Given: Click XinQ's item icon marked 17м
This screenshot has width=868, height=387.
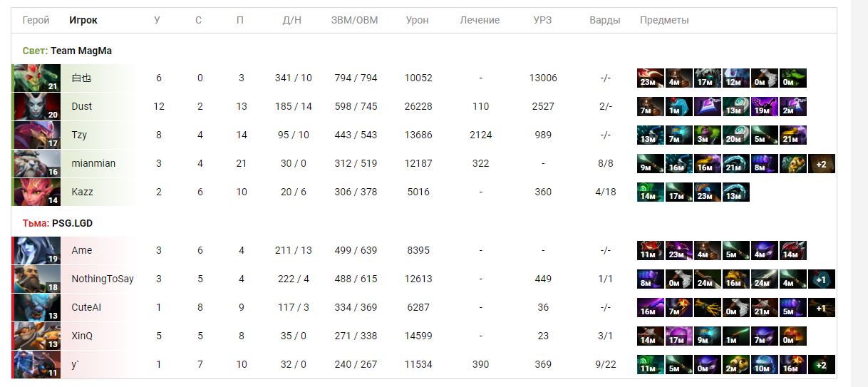Looking at the screenshot, I should pos(679,336).
